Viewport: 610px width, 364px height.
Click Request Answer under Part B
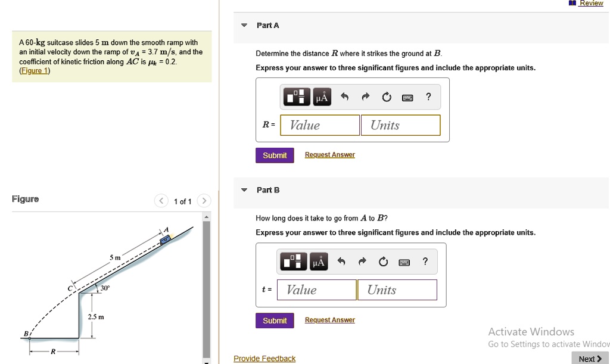(x=329, y=319)
